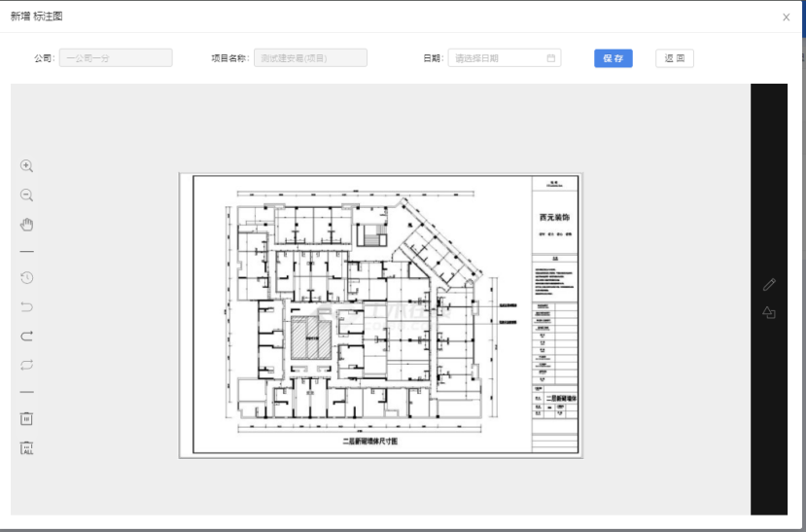The height and width of the screenshot is (532, 807).
Task: Redo the annotation with the redo arrow
Action: (27, 337)
